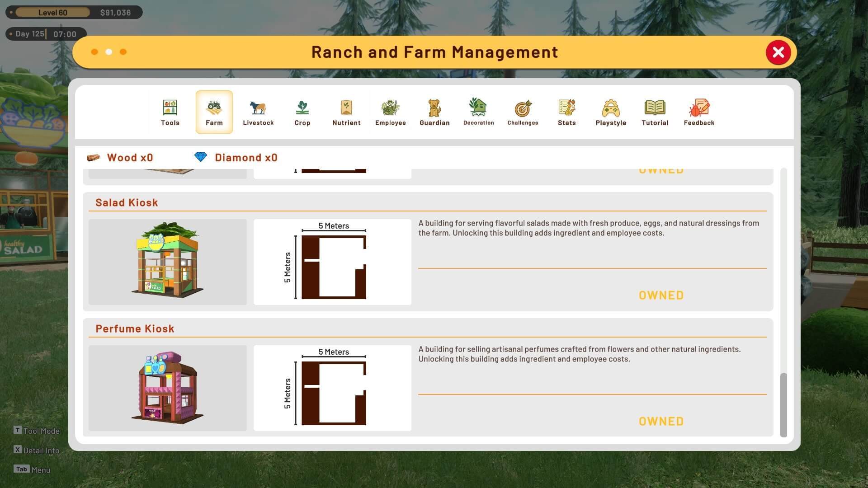Select the Guardian dog icon
This screenshot has height=488, width=868.
[434, 108]
